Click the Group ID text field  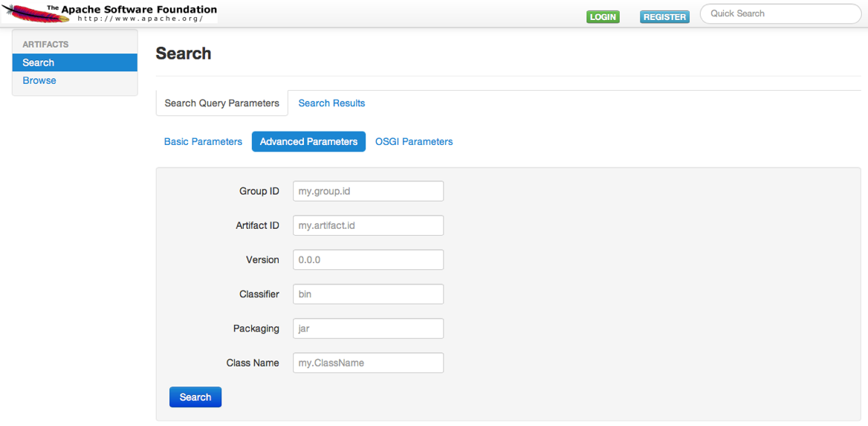368,191
